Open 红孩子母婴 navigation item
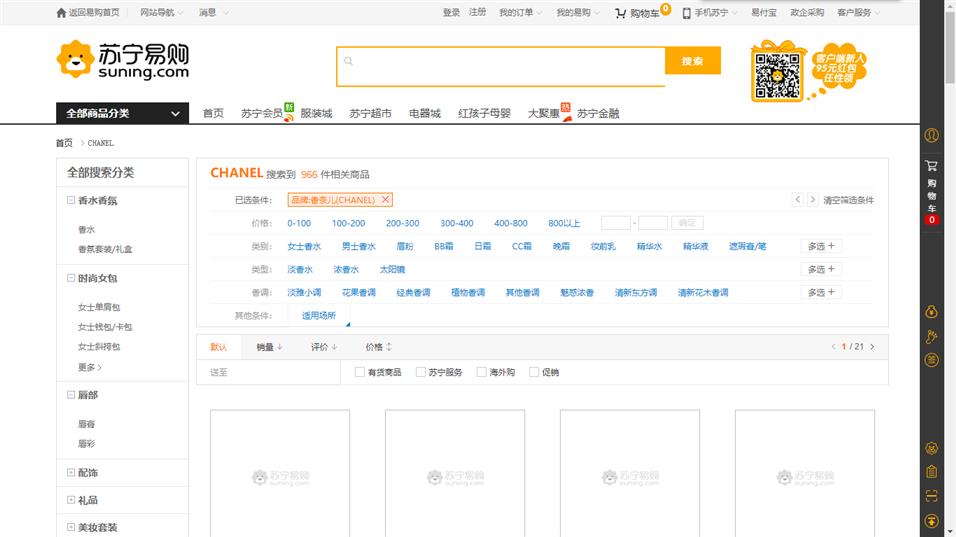The image size is (956, 537). point(484,113)
